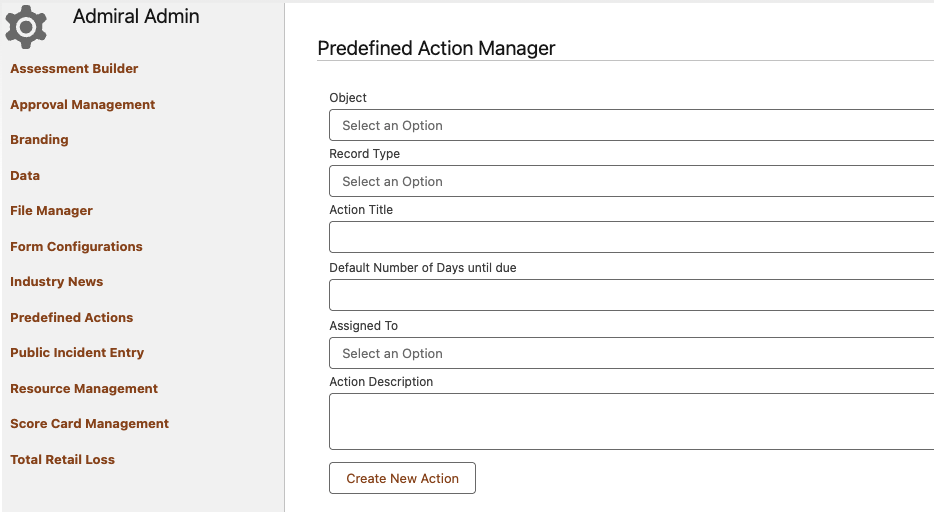Open Assessment Builder in the sidebar
934x512 pixels.
pyautogui.click(x=74, y=69)
